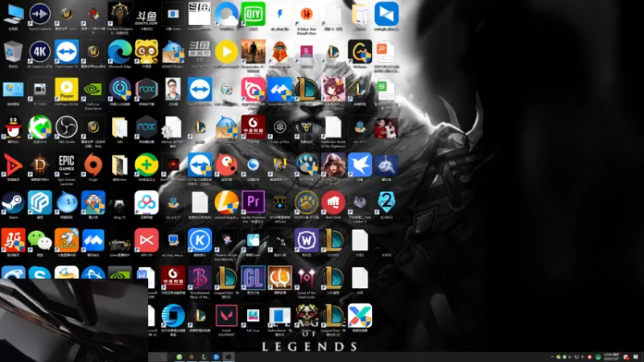This screenshot has height=362, width=644.
Task: Open the TC CARD shortcut
Action: coord(39,89)
